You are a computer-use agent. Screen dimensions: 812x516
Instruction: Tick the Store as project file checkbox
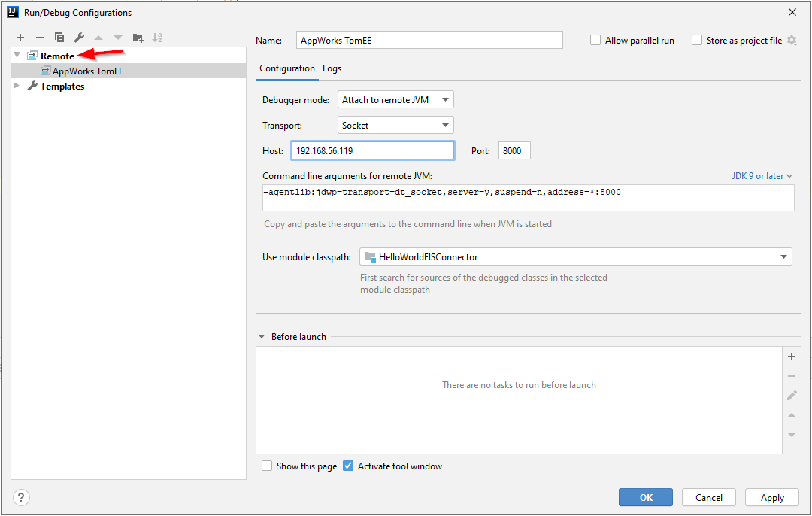click(x=697, y=41)
